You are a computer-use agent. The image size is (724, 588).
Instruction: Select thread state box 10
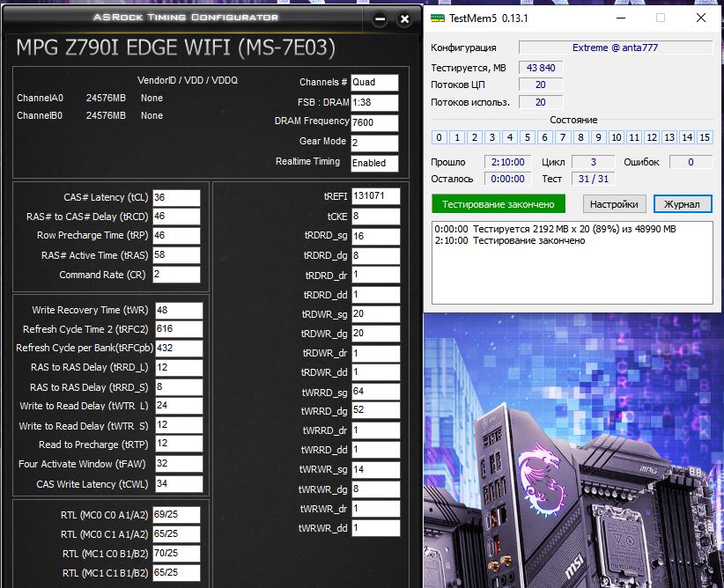(x=616, y=137)
